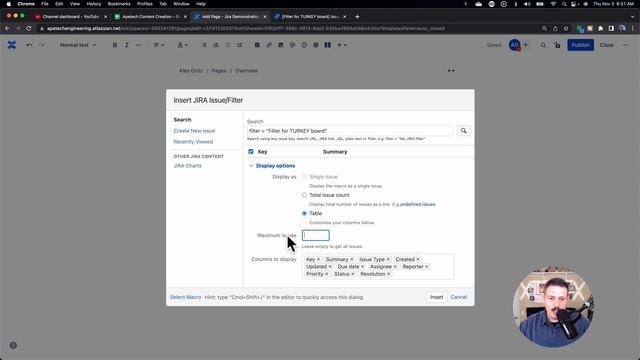
Task: Open the Bookmarks menu in menu bar
Action: click(119, 4)
